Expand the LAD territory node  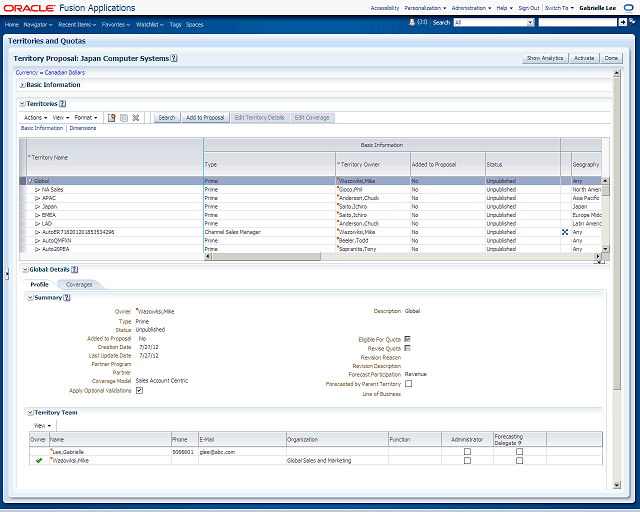pyautogui.click(x=38, y=224)
